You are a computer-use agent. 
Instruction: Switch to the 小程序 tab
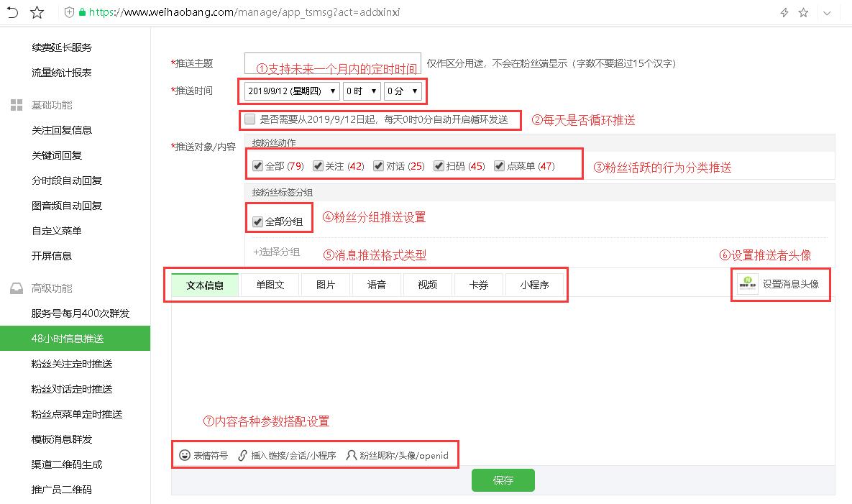pos(534,285)
